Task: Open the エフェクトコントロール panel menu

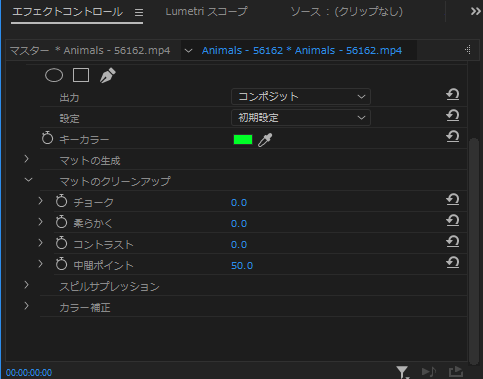Action: [x=139, y=12]
